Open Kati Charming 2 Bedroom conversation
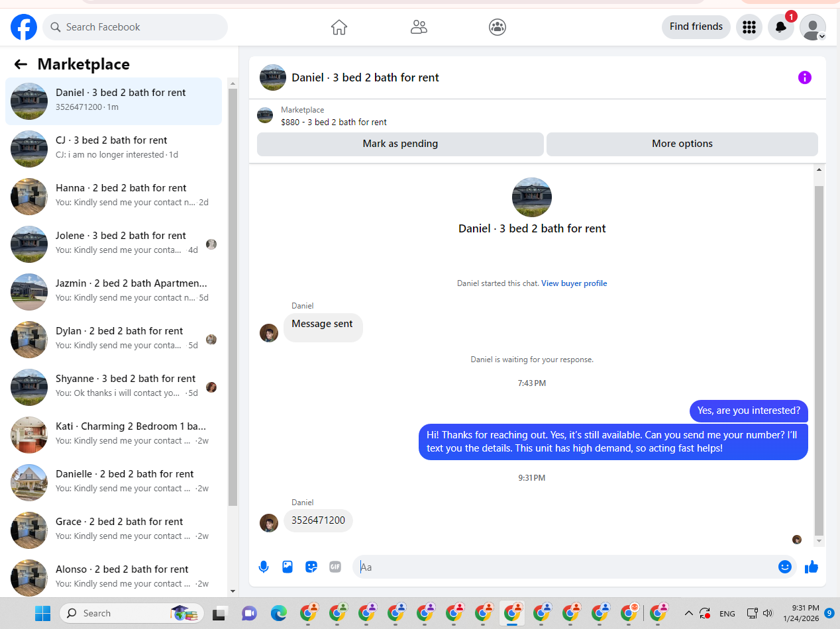This screenshot has width=840, height=629. point(114,435)
